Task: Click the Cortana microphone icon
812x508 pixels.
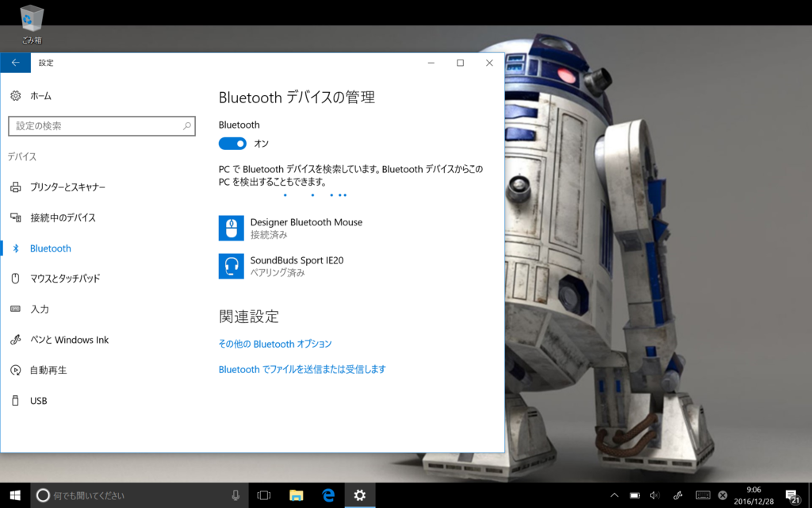Action: click(x=236, y=495)
